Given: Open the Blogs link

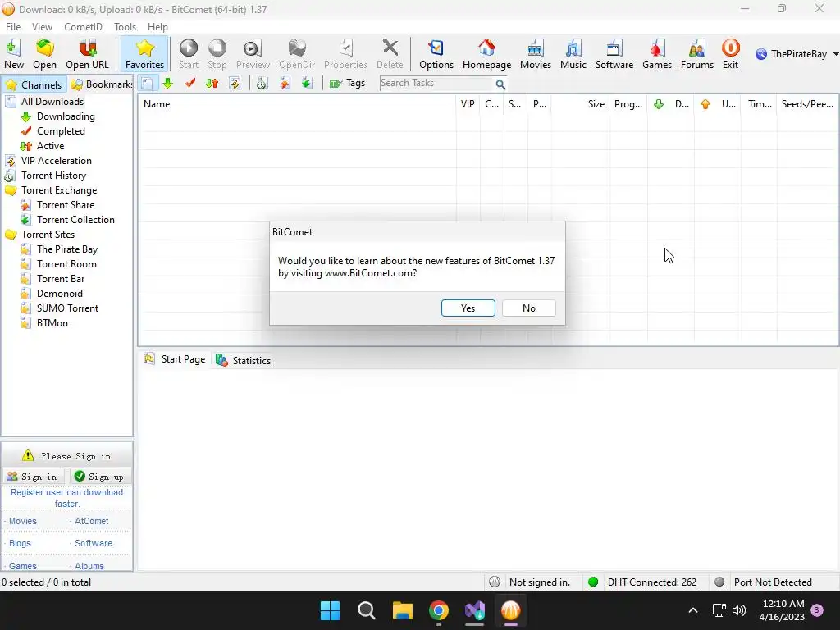Looking at the screenshot, I should pyautogui.click(x=20, y=543).
